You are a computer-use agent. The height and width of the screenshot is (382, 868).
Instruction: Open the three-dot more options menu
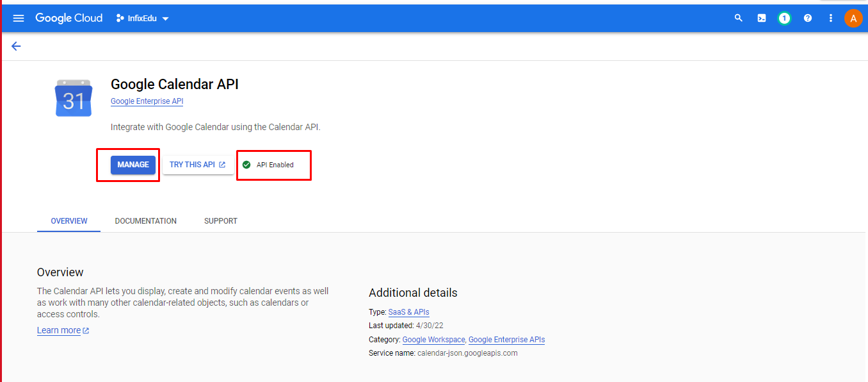(x=830, y=18)
